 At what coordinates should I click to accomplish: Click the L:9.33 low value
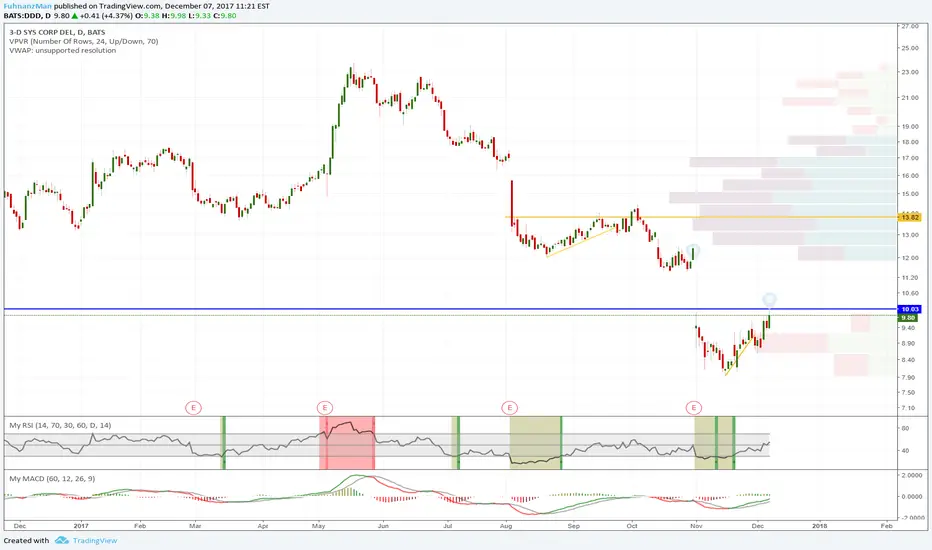[200, 15]
